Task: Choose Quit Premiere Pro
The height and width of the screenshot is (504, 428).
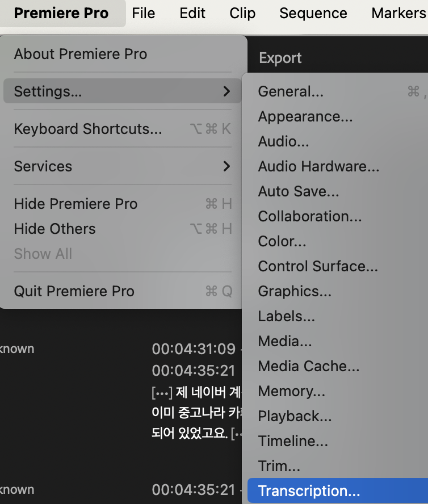Action: [x=122, y=291]
